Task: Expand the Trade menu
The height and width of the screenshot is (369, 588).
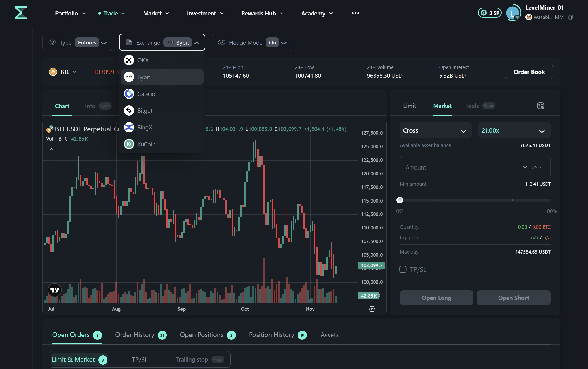Action: [112, 13]
